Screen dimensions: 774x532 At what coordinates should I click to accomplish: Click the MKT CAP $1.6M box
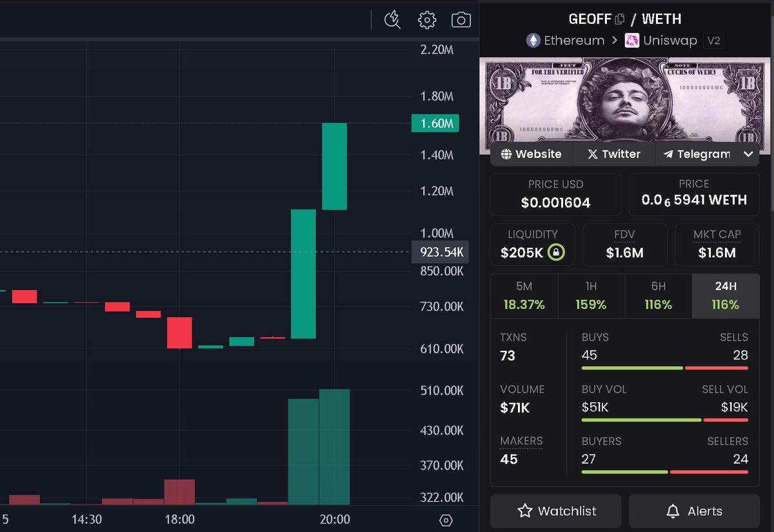pos(717,245)
